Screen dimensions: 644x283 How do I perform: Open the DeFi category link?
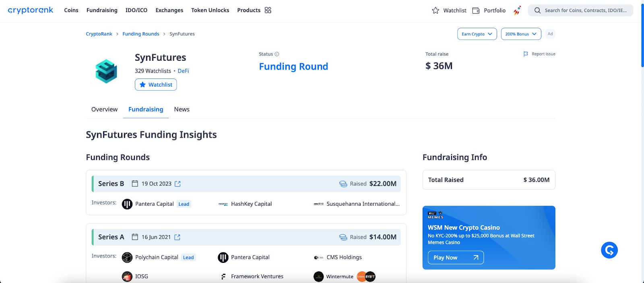(183, 71)
